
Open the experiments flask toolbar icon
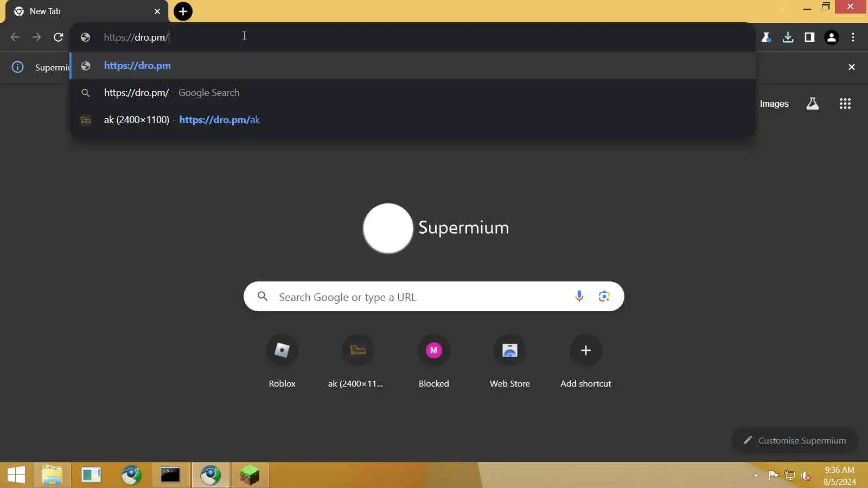766,37
